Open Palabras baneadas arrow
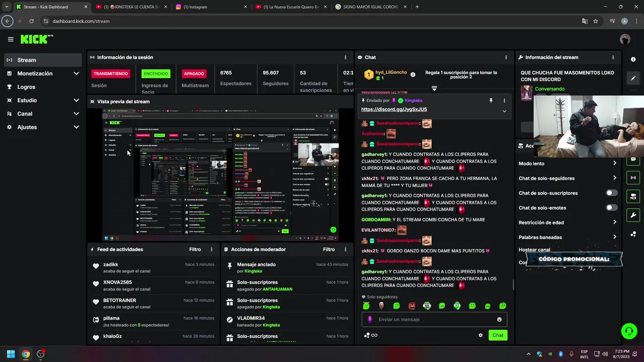Screen dimensions: 644x362 pos(614,237)
